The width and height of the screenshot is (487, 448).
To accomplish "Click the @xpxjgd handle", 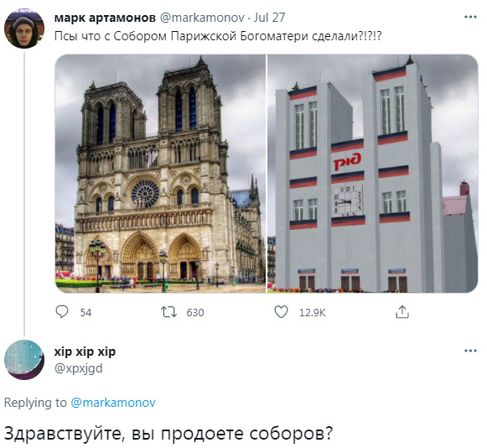I will coord(78,368).
